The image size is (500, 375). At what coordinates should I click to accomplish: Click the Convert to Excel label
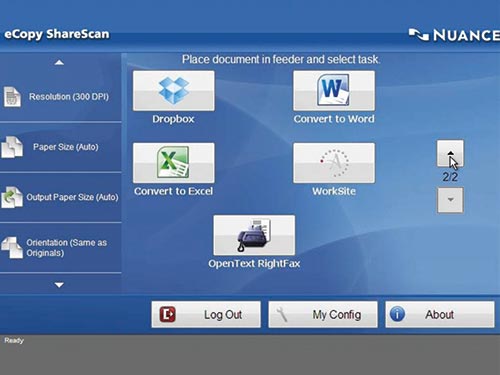[x=173, y=191]
